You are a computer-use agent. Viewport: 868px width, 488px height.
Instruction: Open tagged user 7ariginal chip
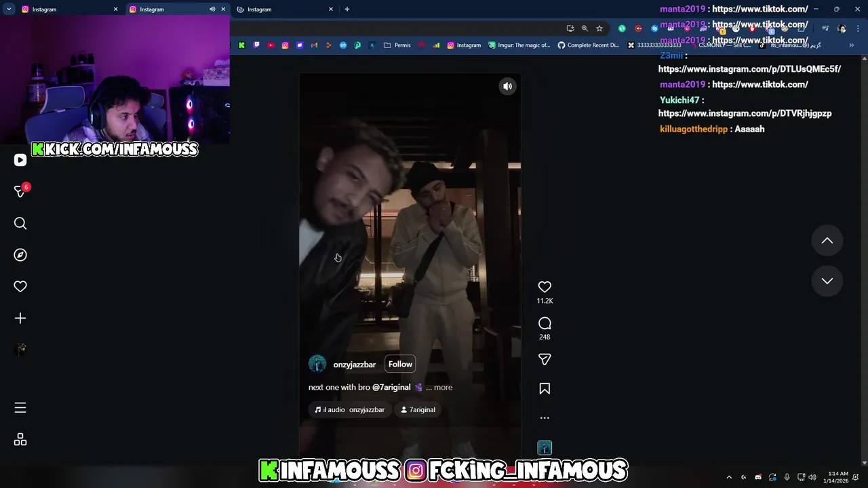[x=418, y=409]
